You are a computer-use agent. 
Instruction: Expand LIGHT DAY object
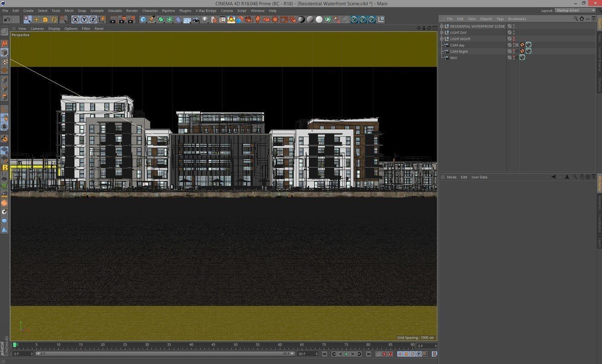pos(441,33)
